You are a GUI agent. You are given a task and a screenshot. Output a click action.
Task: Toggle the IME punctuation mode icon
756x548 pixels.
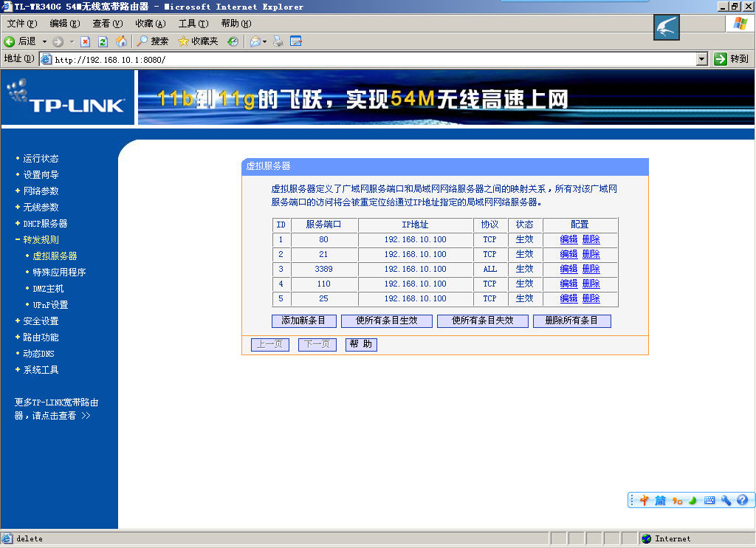tap(677, 500)
